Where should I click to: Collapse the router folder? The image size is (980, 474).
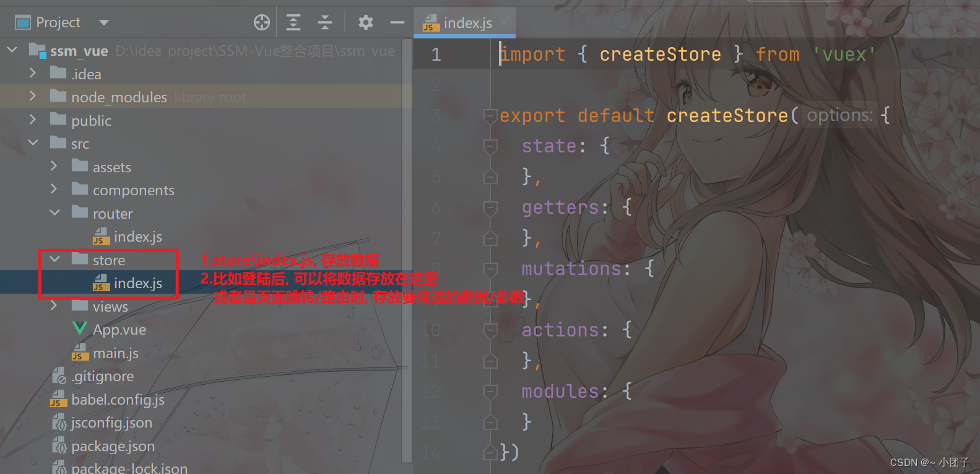point(54,213)
